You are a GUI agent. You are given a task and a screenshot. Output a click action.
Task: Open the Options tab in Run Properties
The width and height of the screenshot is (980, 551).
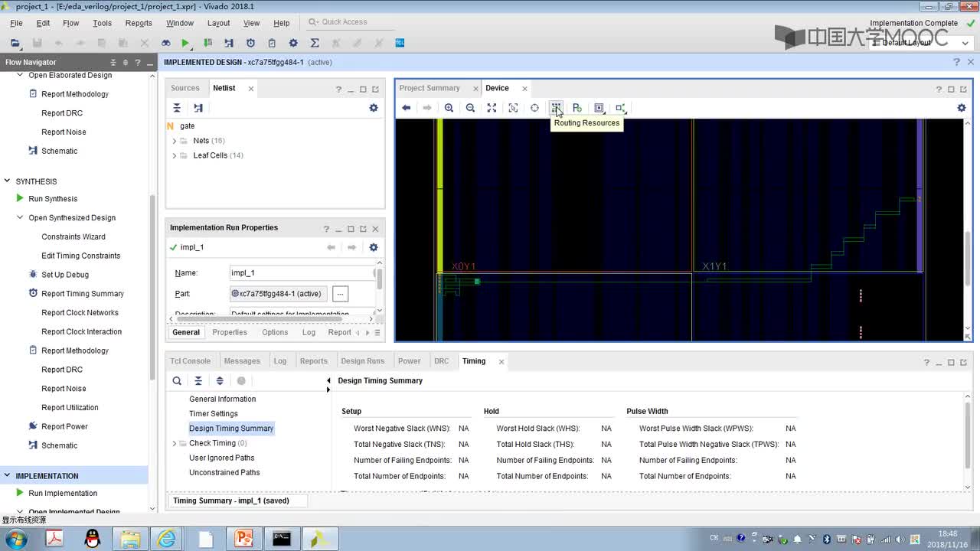tap(275, 332)
